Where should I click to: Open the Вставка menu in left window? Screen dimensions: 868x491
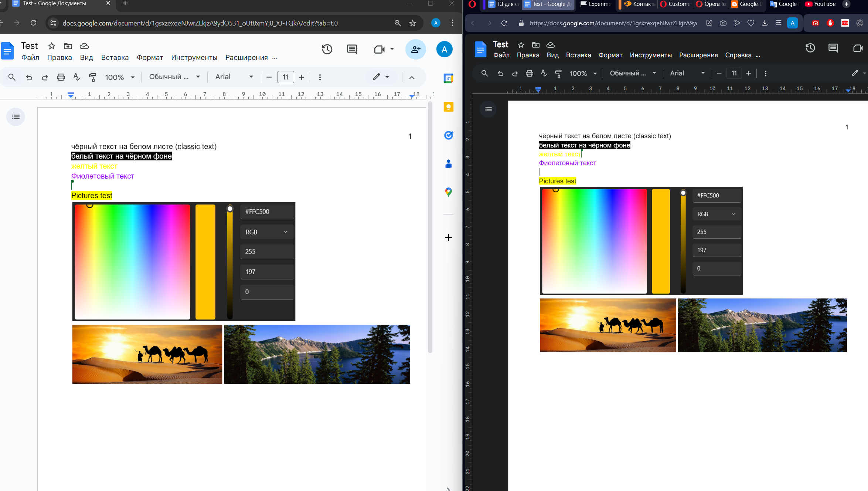click(x=115, y=58)
